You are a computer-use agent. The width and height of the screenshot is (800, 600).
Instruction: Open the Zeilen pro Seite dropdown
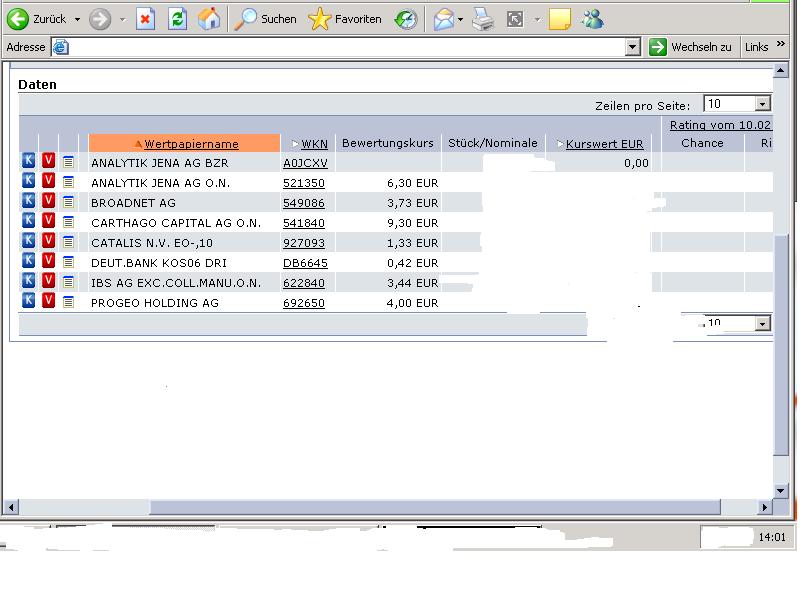763,104
